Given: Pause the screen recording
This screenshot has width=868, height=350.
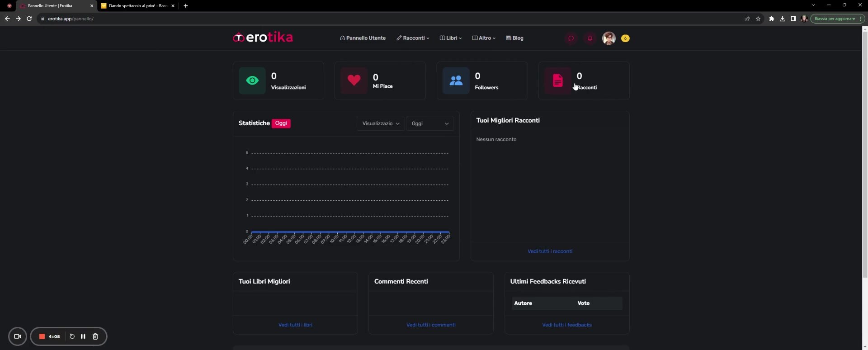Looking at the screenshot, I should click(83, 336).
